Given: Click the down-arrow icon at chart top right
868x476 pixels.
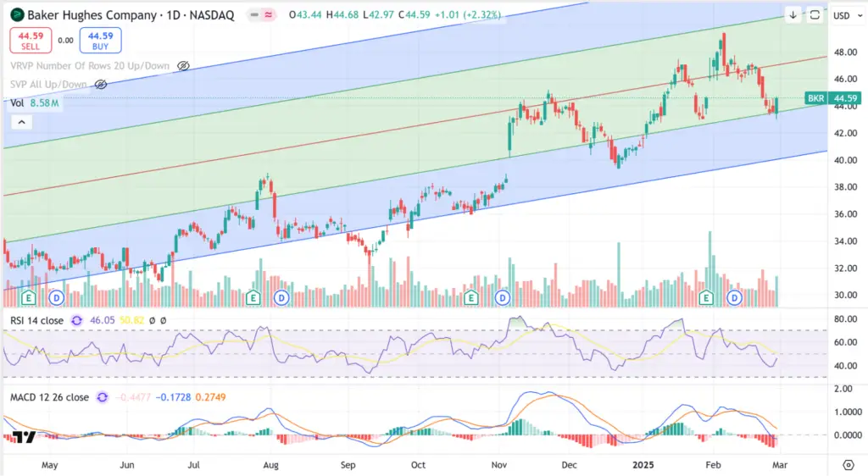Looking at the screenshot, I should pyautogui.click(x=793, y=15).
